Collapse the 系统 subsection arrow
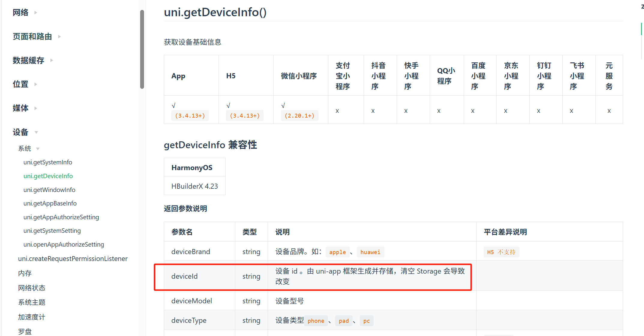Viewport: 644px width, 336px height. pyautogui.click(x=38, y=149)
